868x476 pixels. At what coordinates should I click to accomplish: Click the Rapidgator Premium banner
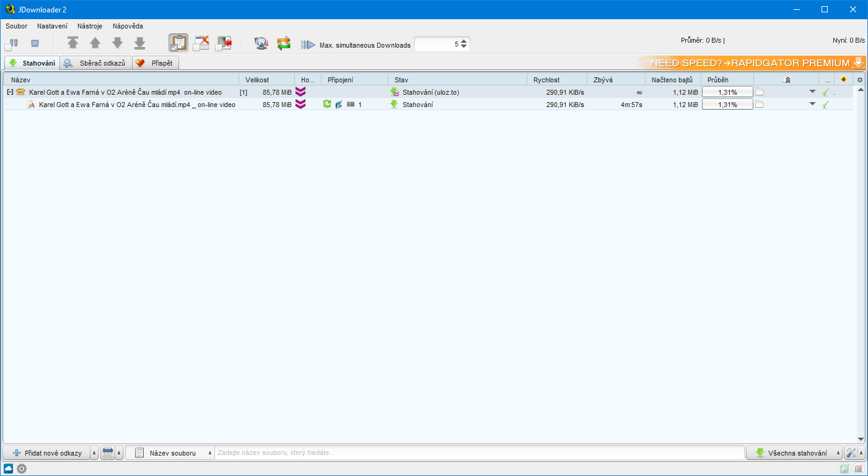pos(752,63)
